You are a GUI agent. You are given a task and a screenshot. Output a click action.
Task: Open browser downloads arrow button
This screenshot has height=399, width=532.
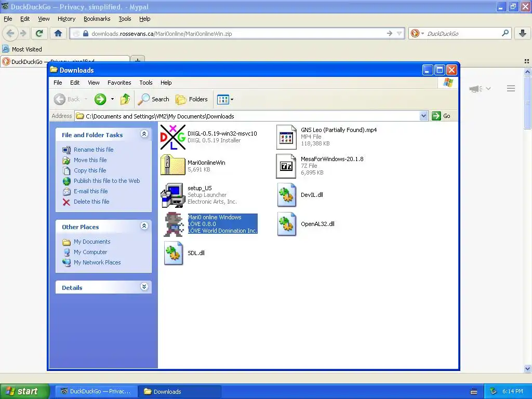523,33
